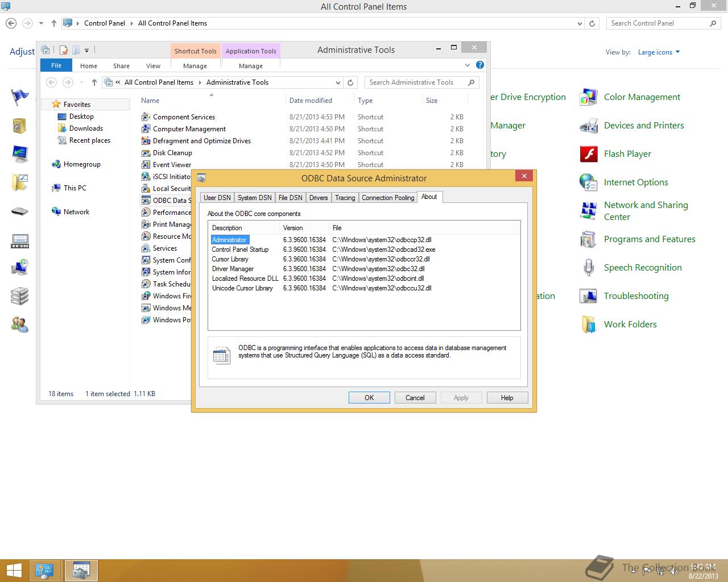728x582 pixels.
Task: Click the Network and Sharing Center icon
Action: coord(589,211)
